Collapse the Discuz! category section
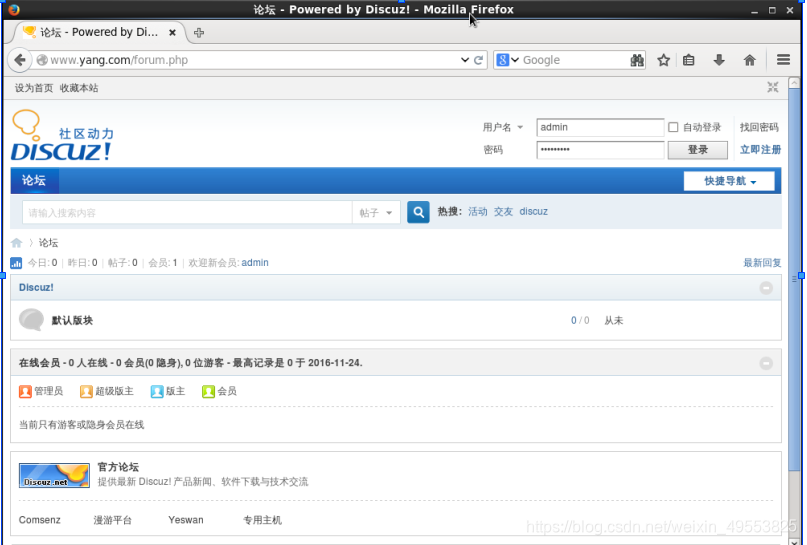 click(x=766, y=288)
